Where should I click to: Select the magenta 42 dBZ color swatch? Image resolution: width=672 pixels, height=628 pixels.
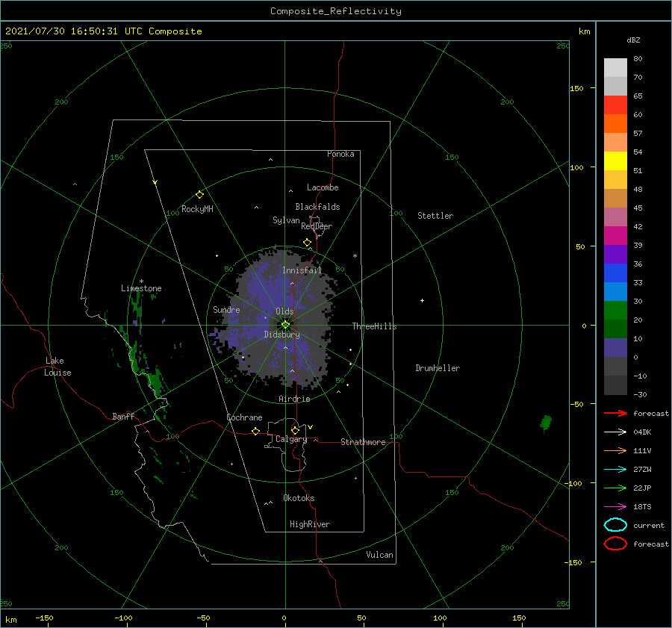(615, 235)
